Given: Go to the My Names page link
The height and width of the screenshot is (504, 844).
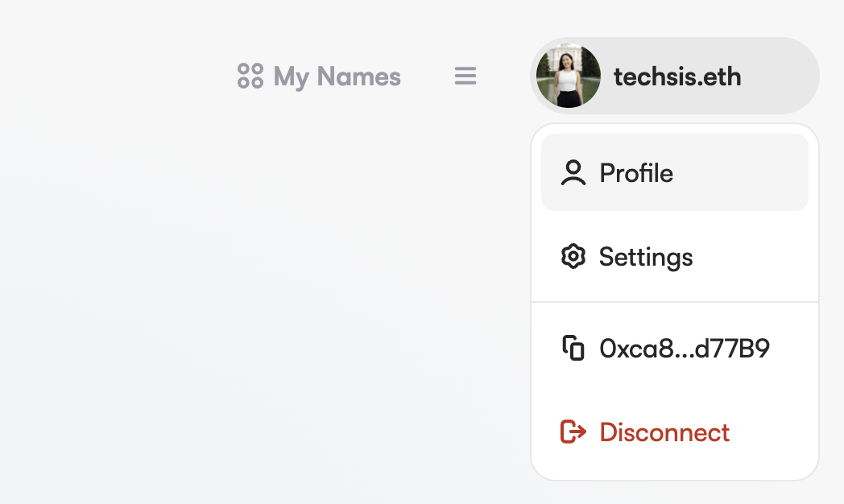Looking at the screenshot, I should coord(319,76).
